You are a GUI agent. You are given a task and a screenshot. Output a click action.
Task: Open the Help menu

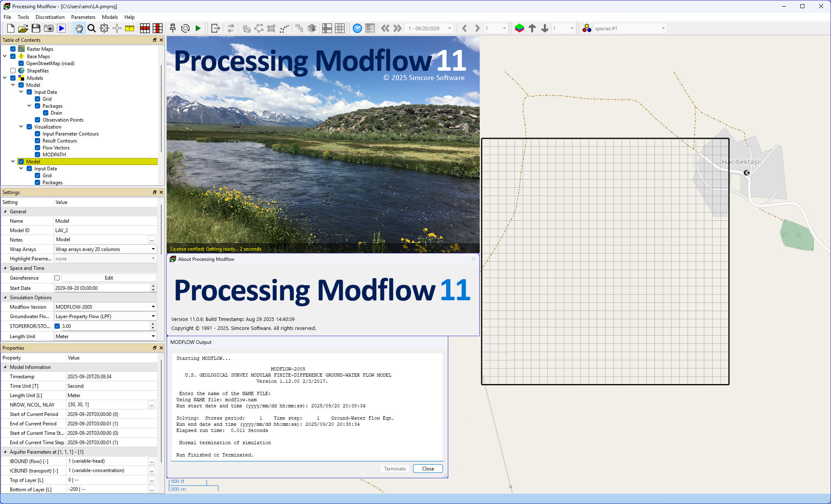coord(129,17)
